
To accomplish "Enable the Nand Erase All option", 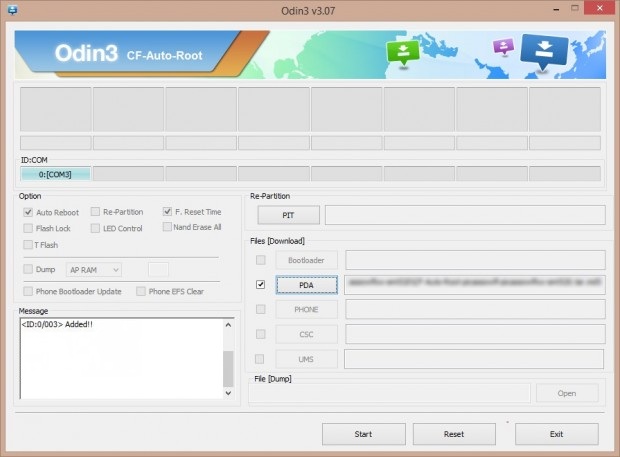I will 167,227.
